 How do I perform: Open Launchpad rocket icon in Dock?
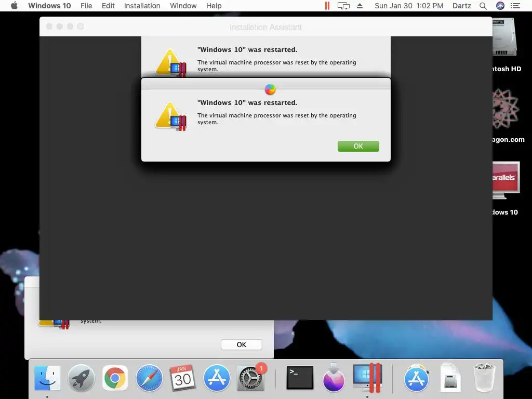(81, 378)
